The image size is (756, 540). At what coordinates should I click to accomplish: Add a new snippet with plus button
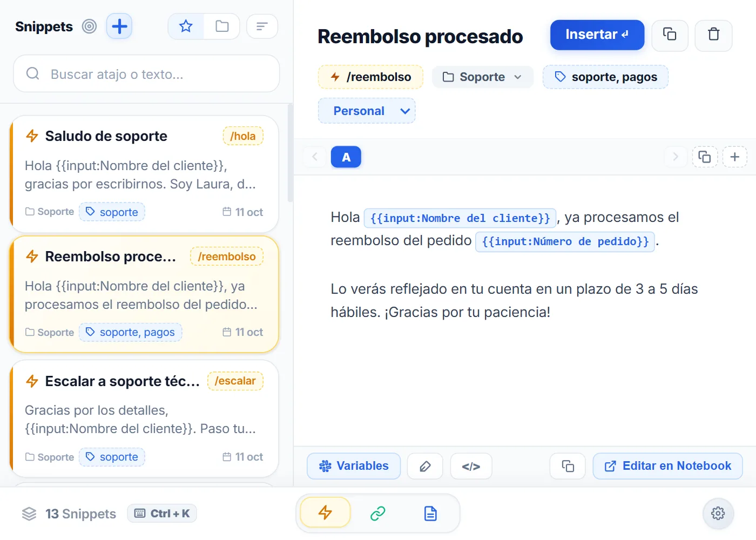(x=119, y=26)
